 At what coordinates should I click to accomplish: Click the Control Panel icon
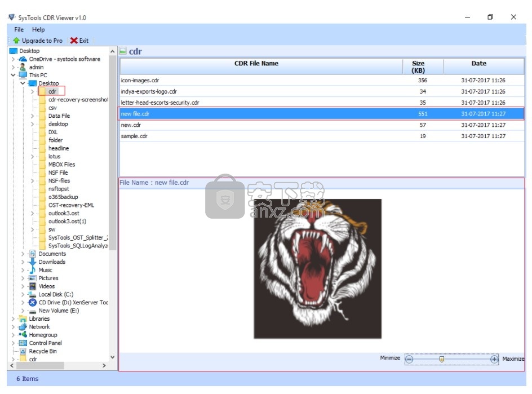point(23,343)
